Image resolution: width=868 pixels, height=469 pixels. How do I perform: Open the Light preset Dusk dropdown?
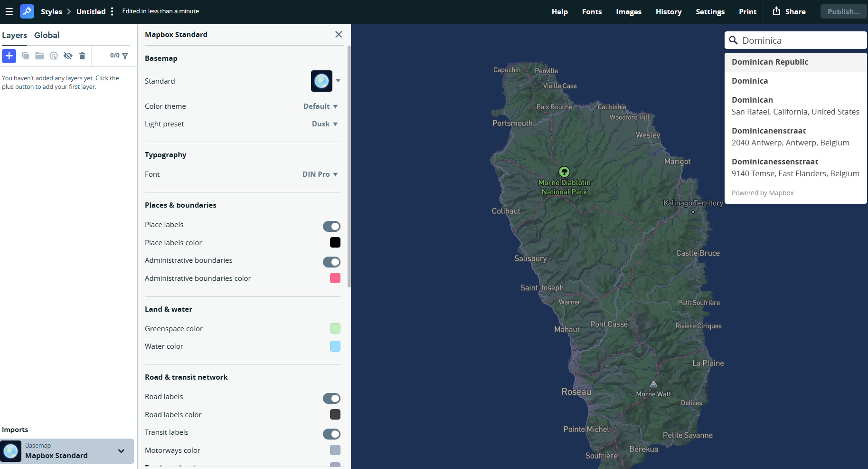pyautogui.click(x=325, y=124)
